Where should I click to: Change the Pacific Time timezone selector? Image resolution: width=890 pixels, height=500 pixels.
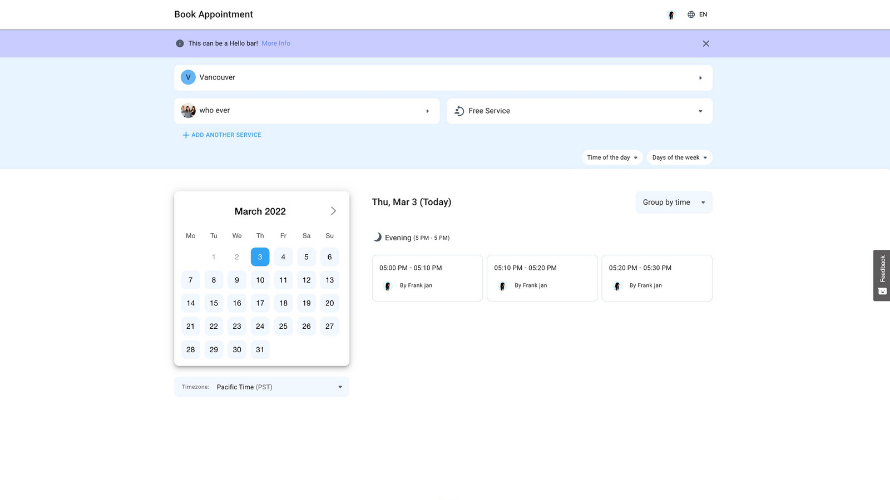pyautogui.click(x=262, y=386)
